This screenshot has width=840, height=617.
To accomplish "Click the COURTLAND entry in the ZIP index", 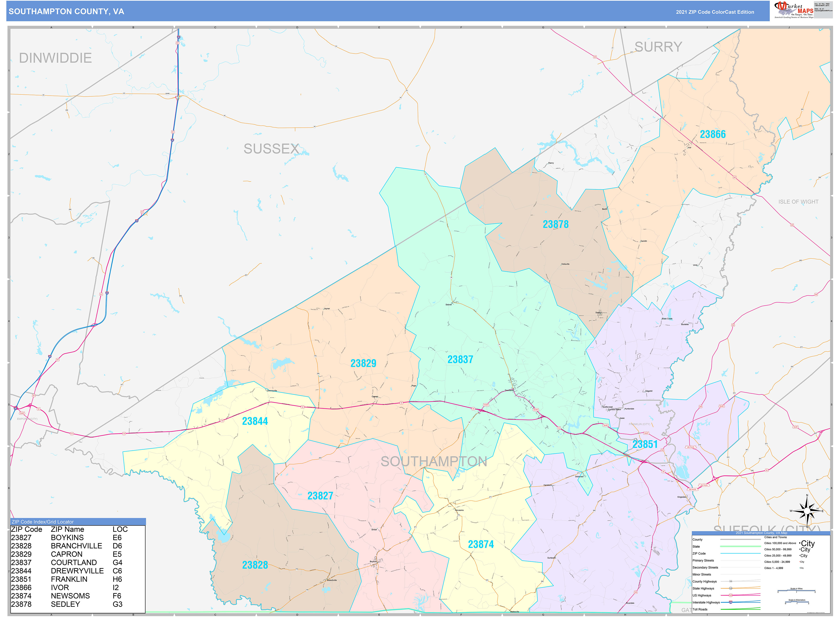I will (73, 562).
